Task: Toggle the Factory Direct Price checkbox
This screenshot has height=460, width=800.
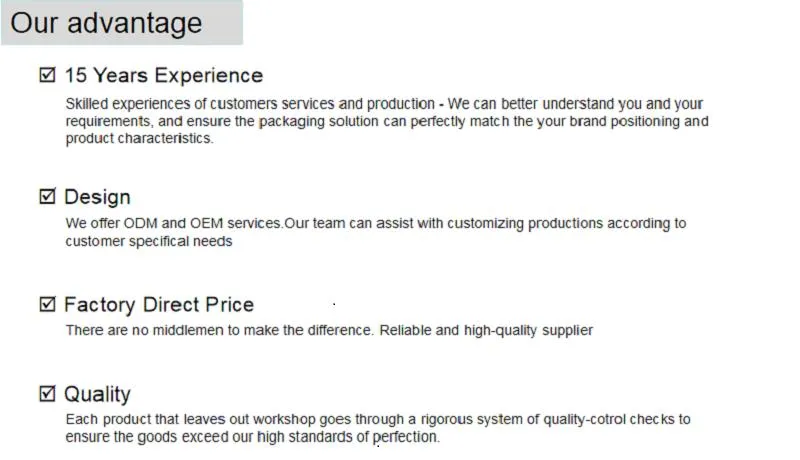Action: [47, 304]
